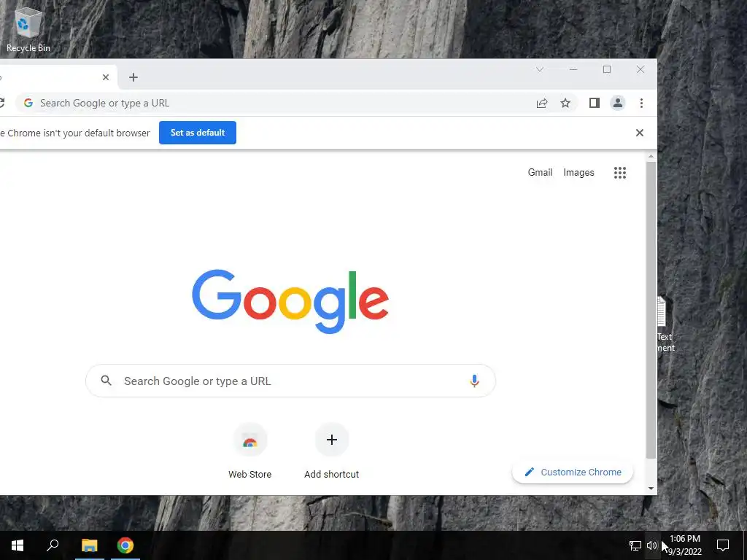The image size is (747, 560).
Task: Open the Chrome profile avatar
Action: pyautogui.click(x=617, y=103)
